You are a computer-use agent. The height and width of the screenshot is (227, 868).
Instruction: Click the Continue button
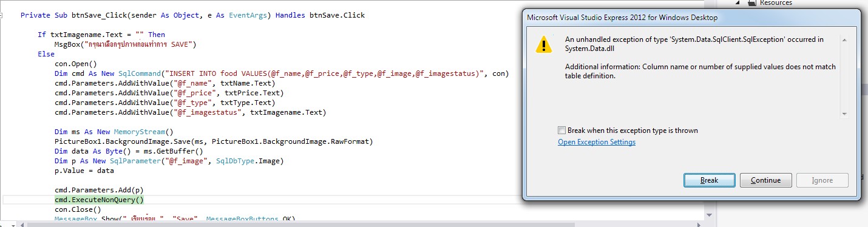[x=765, y=180]
